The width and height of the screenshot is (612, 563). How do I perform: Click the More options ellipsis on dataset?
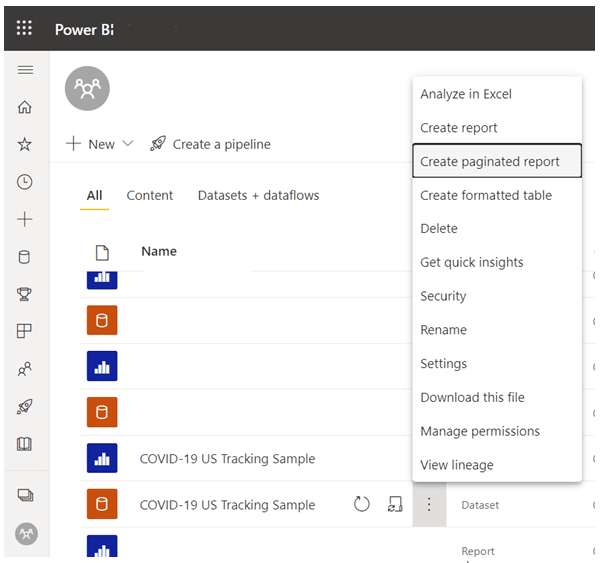pyautogui.click(x=429, y=504)
